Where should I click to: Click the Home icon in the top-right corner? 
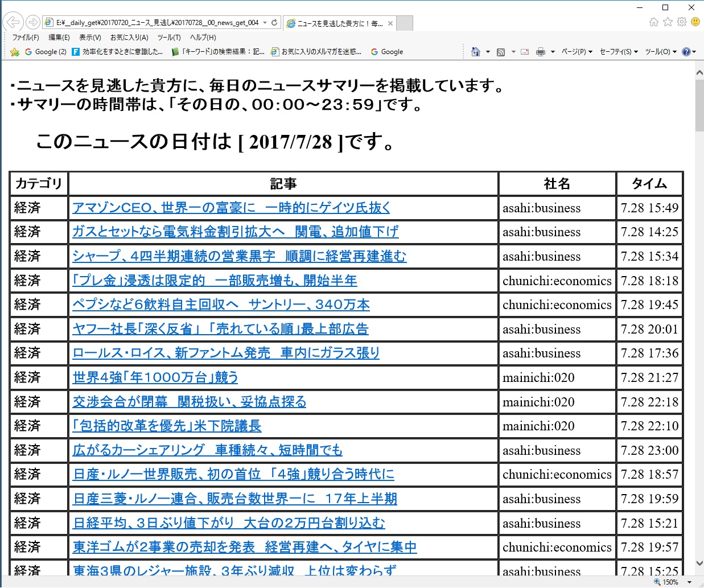pos(654,22)
